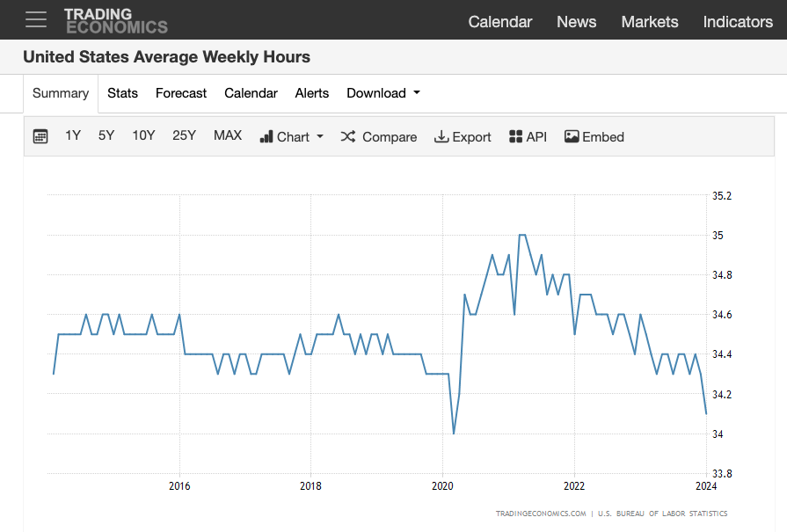Expand the Chart dropdown caret
This screenshot has height=532, width=787.
click(320, 136)
